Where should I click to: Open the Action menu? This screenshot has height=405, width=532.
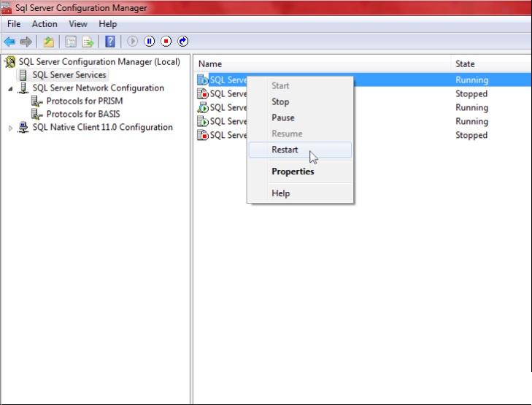45,24
